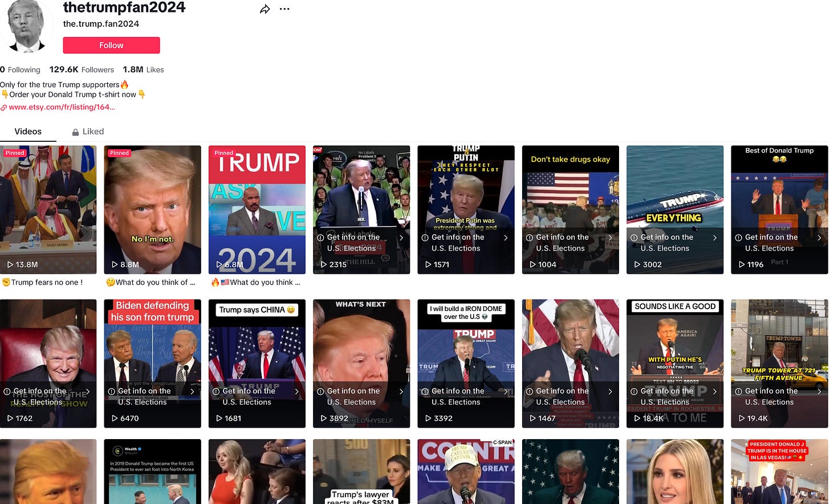This screenshot has height=504, width=830.
Task: Expand elections info chevron on 3892-view video
Action: pyautogui.click(x=401, y=392)
